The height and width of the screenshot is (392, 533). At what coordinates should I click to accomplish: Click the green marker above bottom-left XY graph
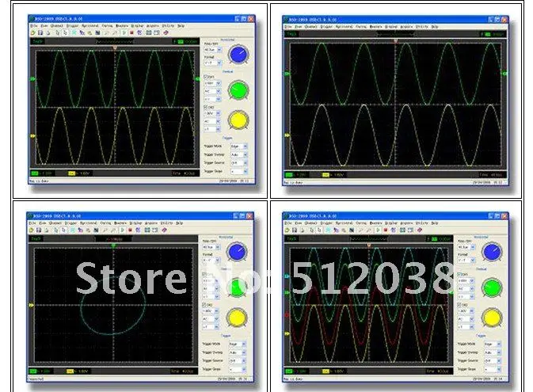tap(113, 245)
